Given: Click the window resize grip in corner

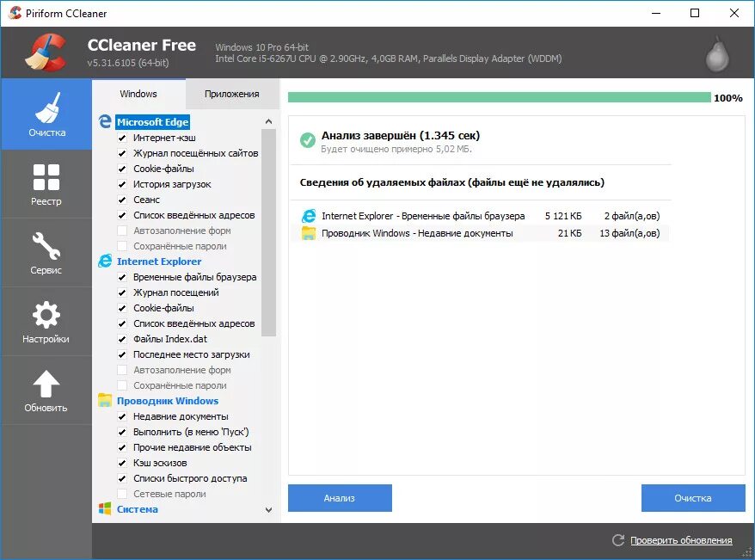Looking at the screenshot, I should [x=747, y=552].
